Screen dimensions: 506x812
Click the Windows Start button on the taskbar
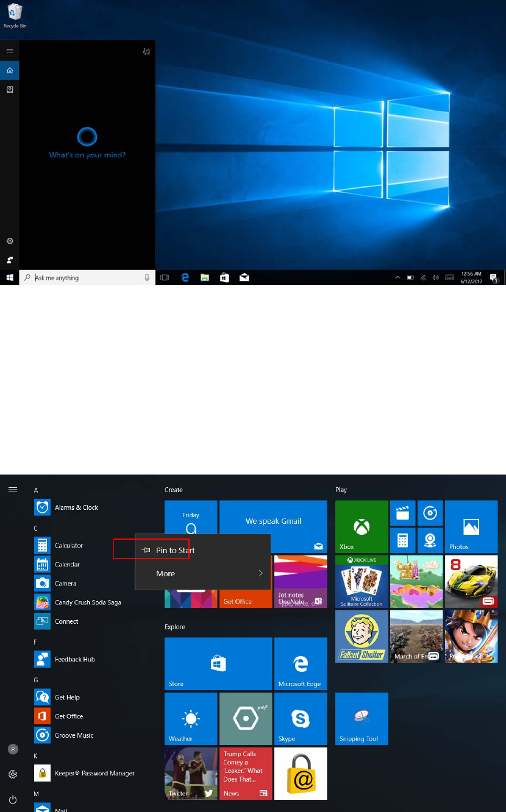click(10, 278)
